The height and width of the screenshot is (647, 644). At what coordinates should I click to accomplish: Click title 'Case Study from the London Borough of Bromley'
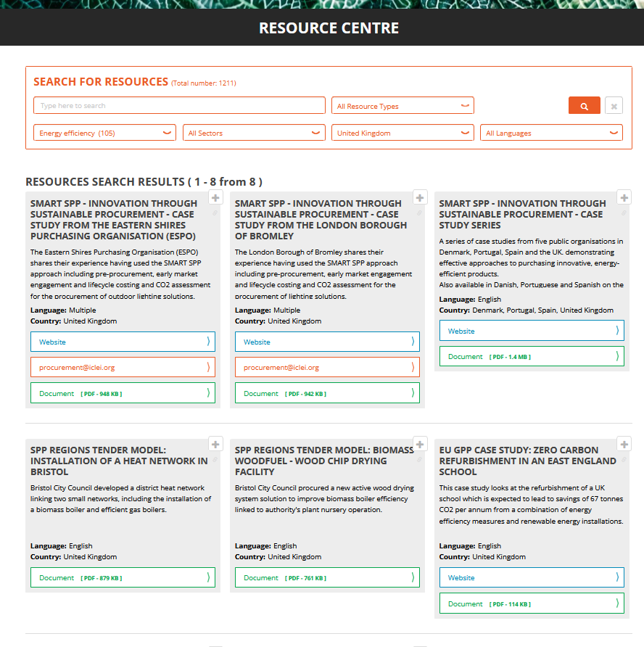point(321,220)
